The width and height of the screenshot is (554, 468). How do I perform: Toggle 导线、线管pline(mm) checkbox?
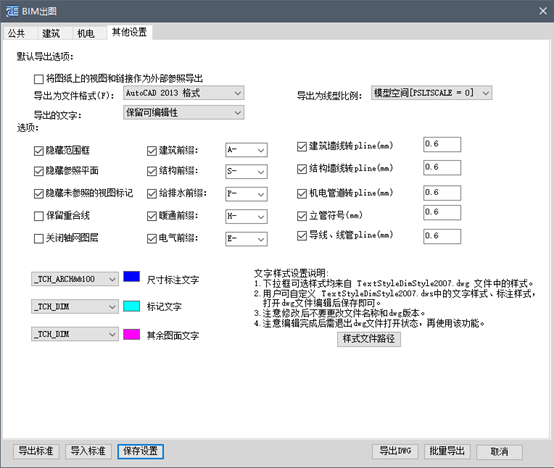coord(302,235)
